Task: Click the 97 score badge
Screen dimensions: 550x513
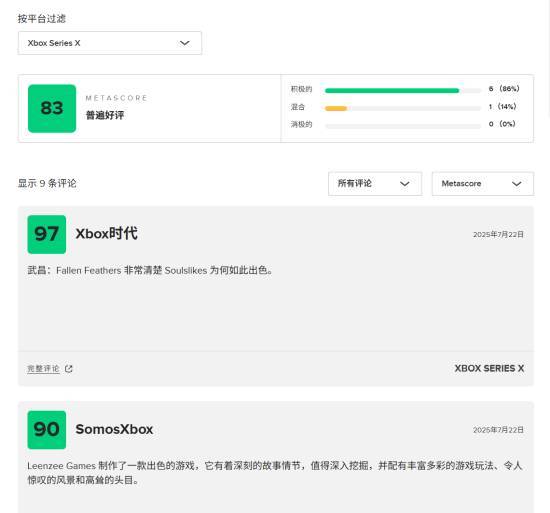Action: [47, 234]
